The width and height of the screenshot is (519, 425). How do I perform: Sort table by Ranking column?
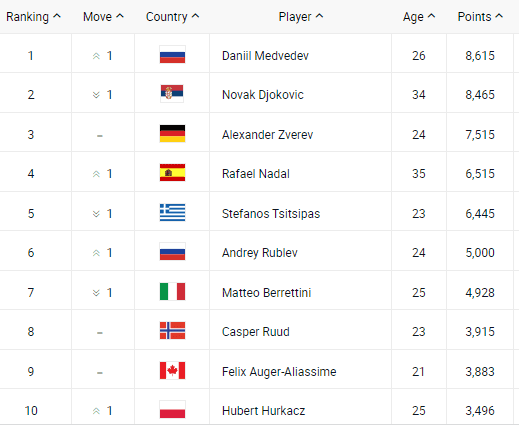[33, 17]
